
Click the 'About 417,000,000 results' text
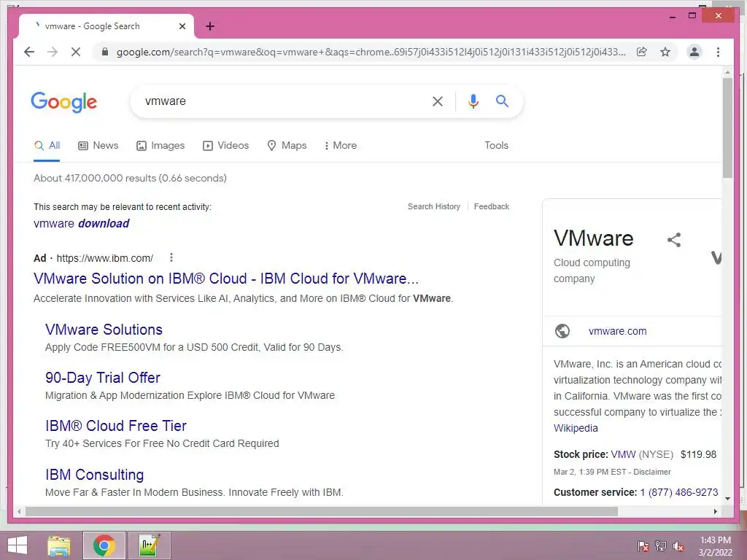pyautogui.click(x=130, y=178)
